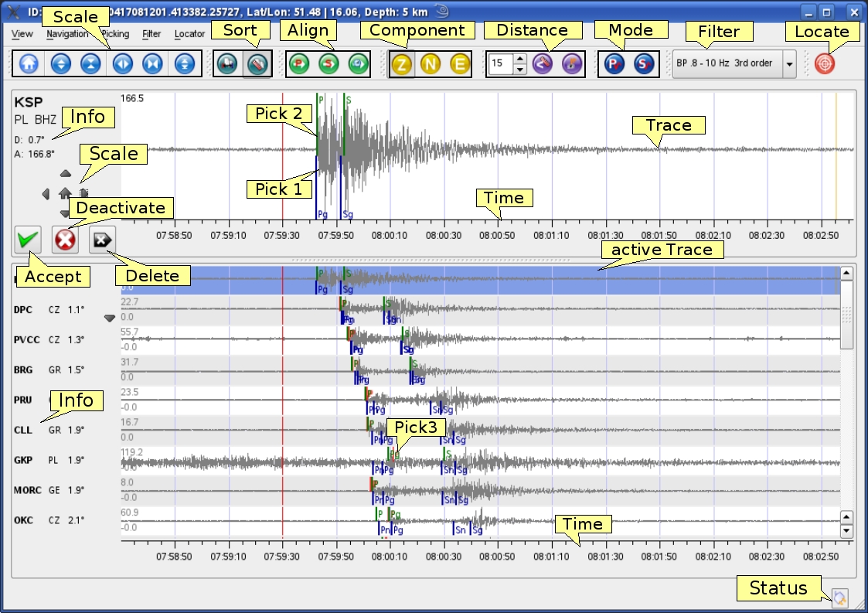Image resolution: width=868 pixels, height=613 pixels.
Task: Select blue P picking mode button
Action: [x=614, y=63]
